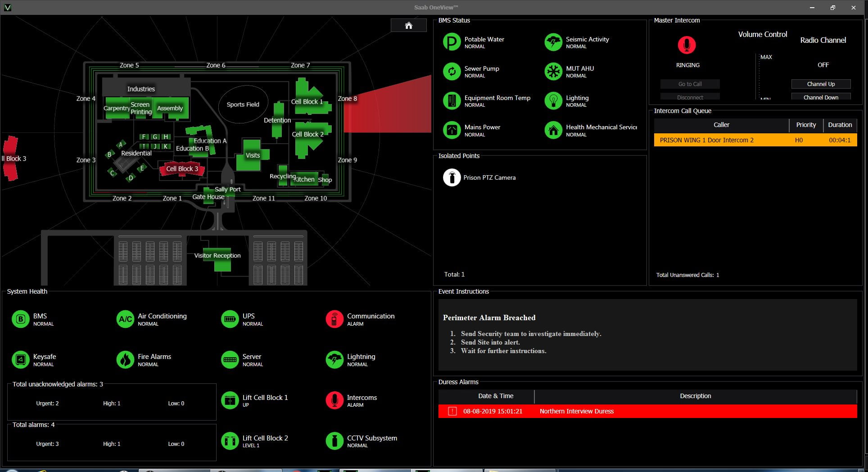Sort call queue by Priority column header
Image resolution: width=868 pixels, height=472 pixels.
805,125
